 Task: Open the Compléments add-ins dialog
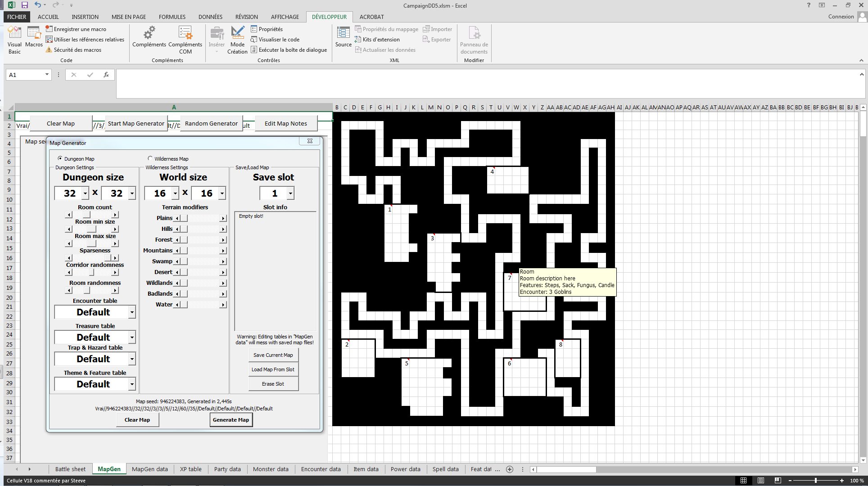click(149, 37)
